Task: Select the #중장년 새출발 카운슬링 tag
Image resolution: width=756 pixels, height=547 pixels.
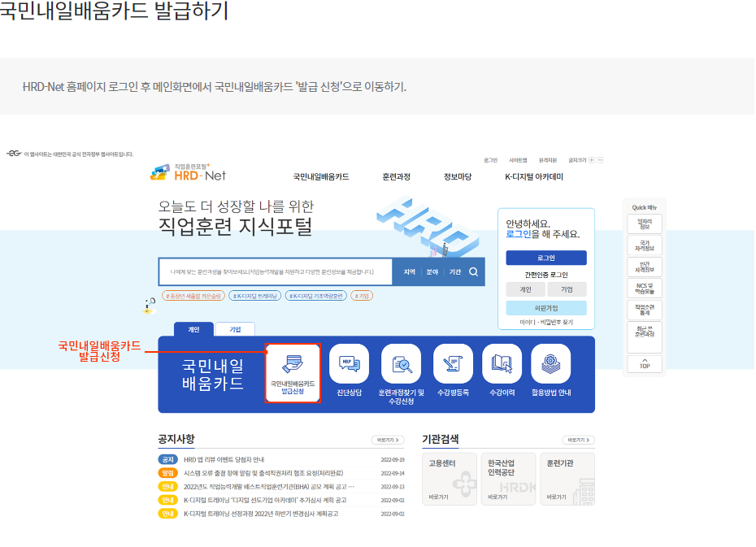Action: [193, 296]
